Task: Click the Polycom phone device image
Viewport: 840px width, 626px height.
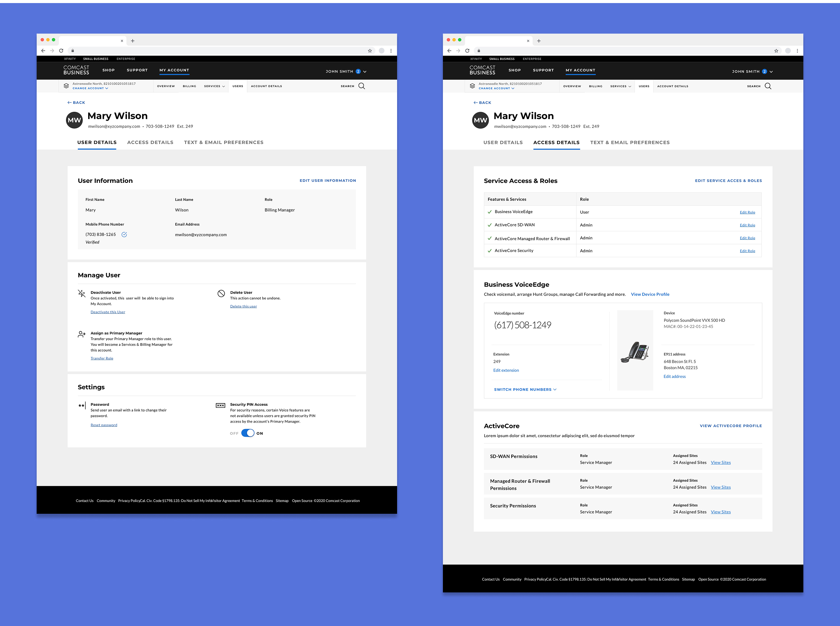Action: (x=635, y=351)
